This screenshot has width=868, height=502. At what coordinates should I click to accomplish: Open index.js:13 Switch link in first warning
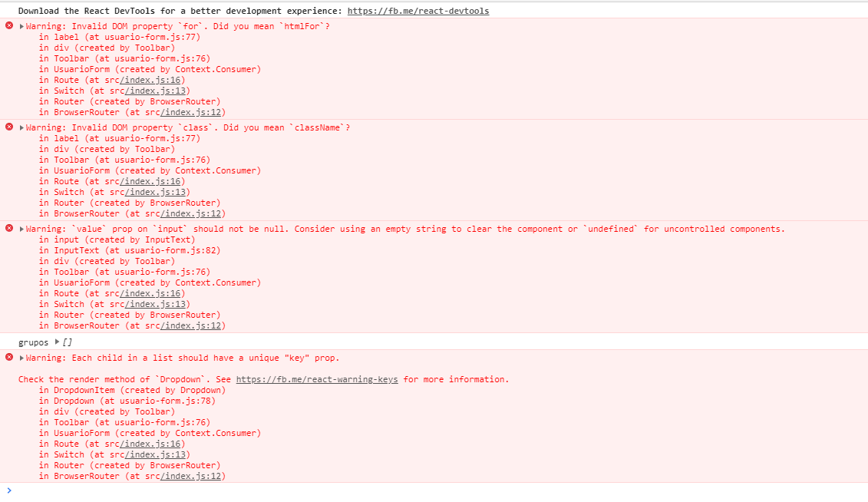(x=155, y=91)
